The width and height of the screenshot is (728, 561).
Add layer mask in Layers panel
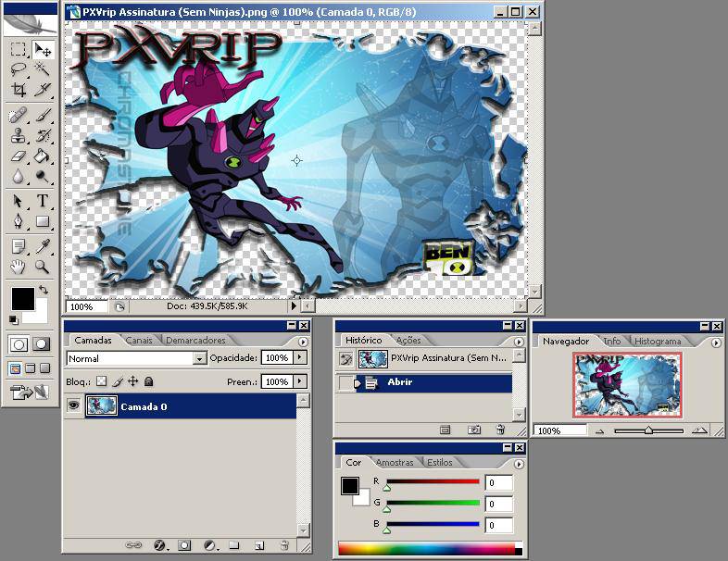184,545
